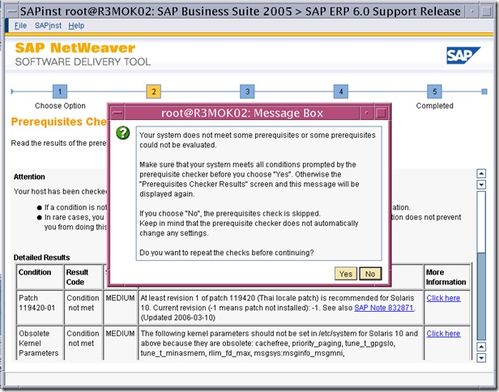Image resolution: width=499 pixels, height=392 pixels.
Task: Click upper scroll-up arrow of results pane
Action: point(481,173)
